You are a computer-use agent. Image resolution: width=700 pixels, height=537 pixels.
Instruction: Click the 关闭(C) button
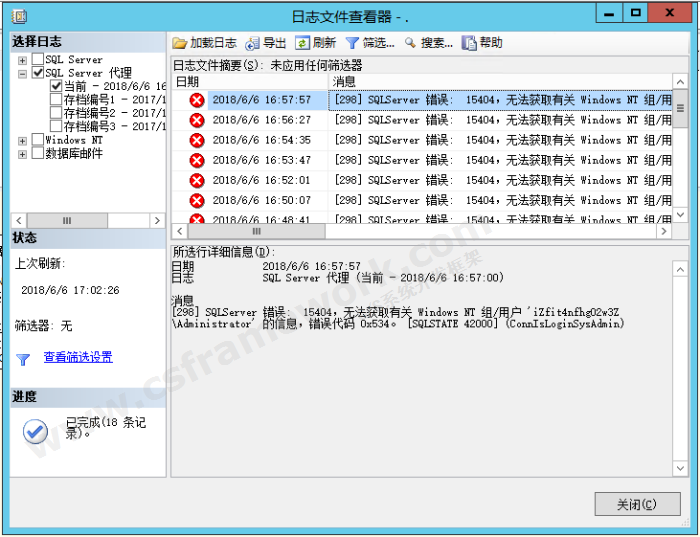click(x=637, y=504)
